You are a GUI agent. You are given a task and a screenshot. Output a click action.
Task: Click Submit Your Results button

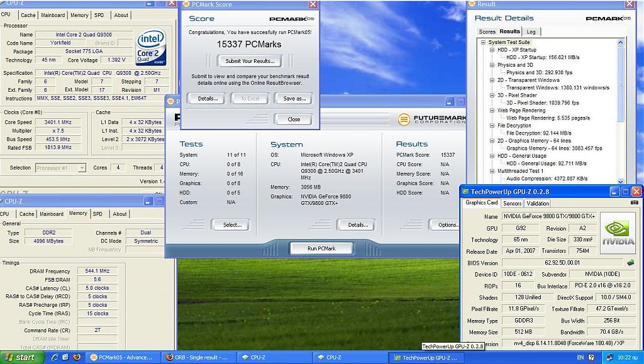(250, 61)
